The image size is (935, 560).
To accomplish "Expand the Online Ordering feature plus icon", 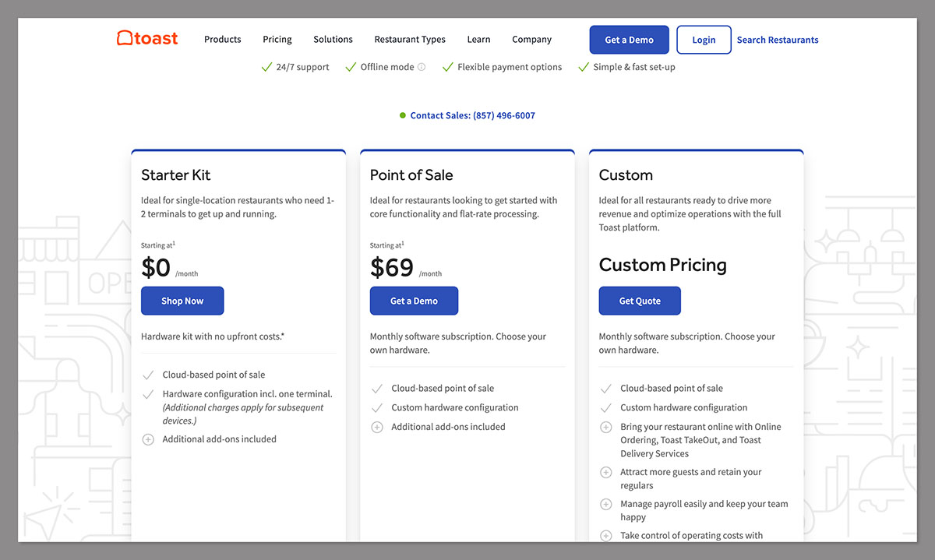I will coord(605,427).
